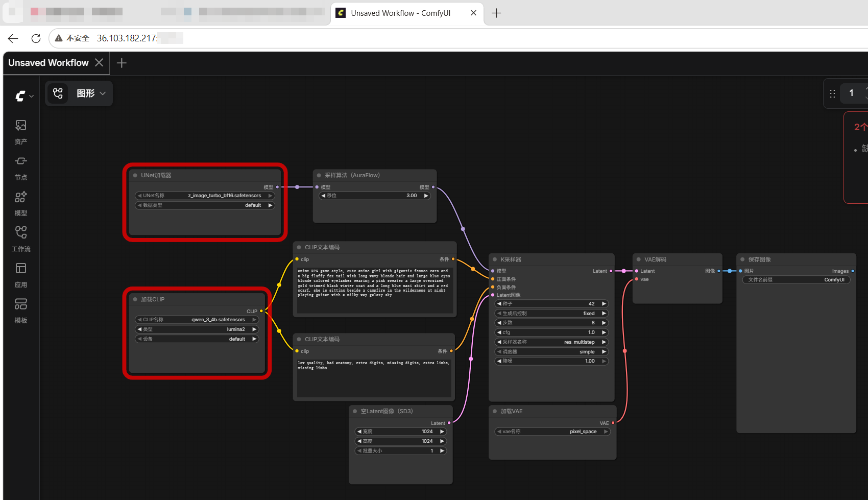The width and height of the screenshot is (868, 500).
Task: Go back in browser history
Action: [x=13, y=38]
